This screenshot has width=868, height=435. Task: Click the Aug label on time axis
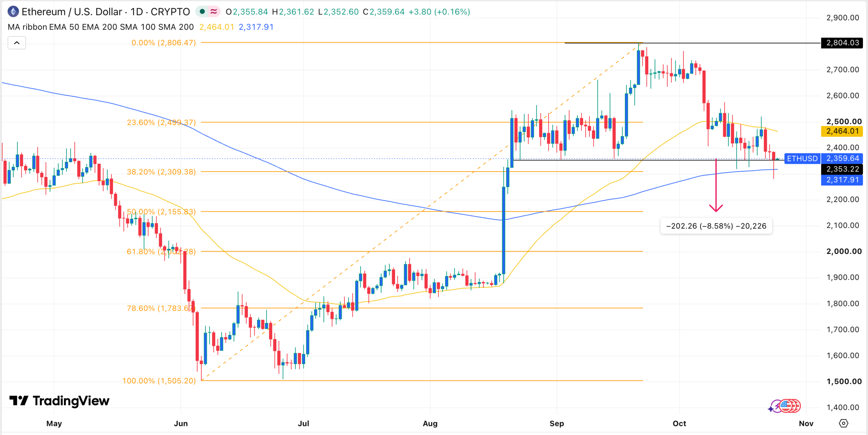430,423
